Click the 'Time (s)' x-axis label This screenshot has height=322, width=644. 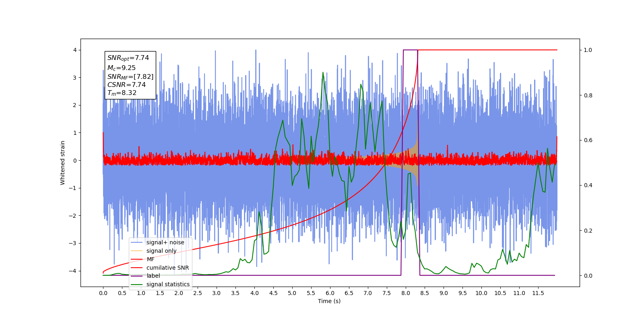329,301
